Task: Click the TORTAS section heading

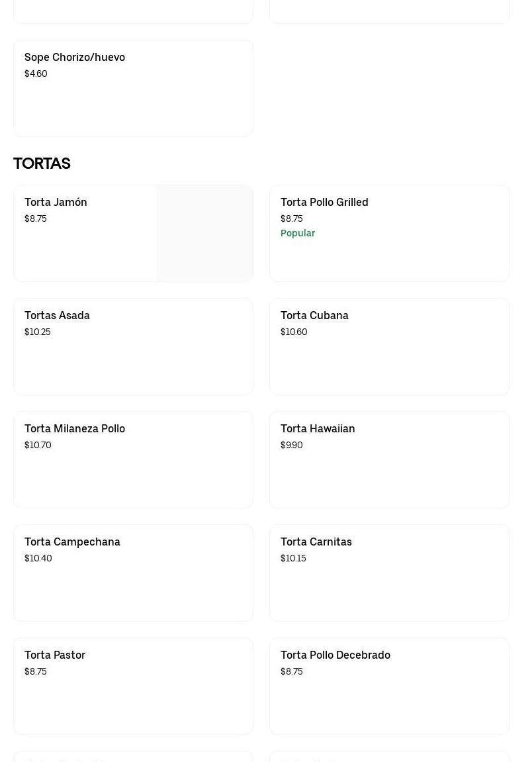Action: 42,164
